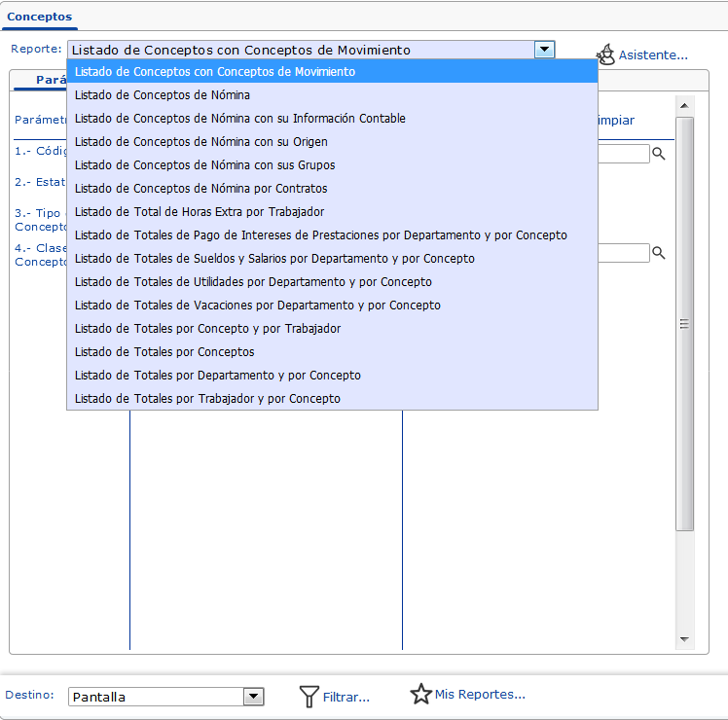Pick Listado de Conceptos de Nómina con su Origen
The height and width of the screenshot is (720, 728).
200,142
